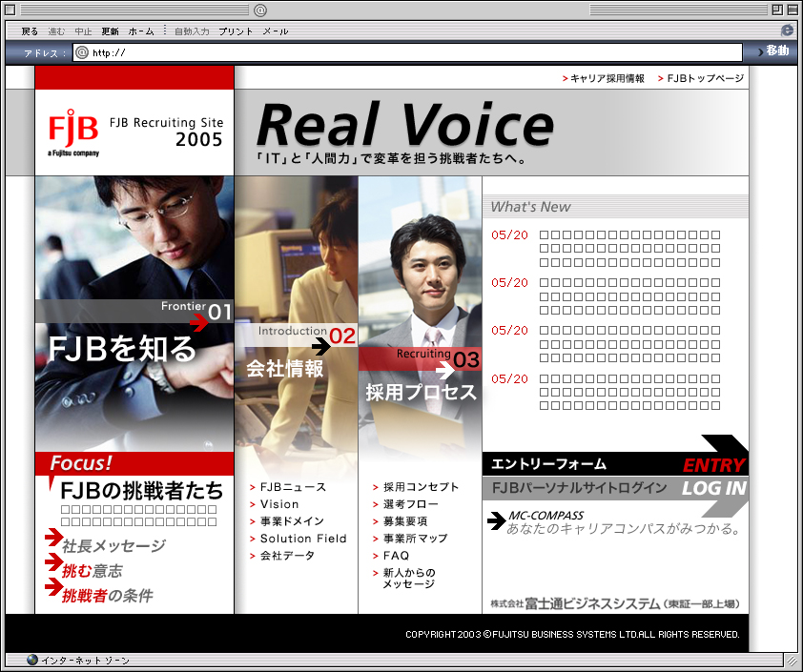Click the 戻る (Back) toolbar button
Screen dimensions: 803x672
click(30, 31)
